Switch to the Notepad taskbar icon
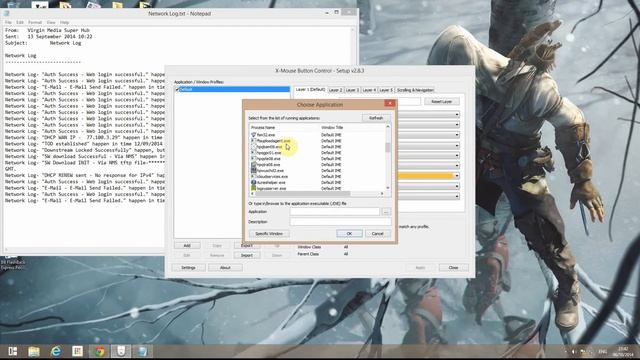Viewport: 640px width, 360px height. [x=142, y=351]
